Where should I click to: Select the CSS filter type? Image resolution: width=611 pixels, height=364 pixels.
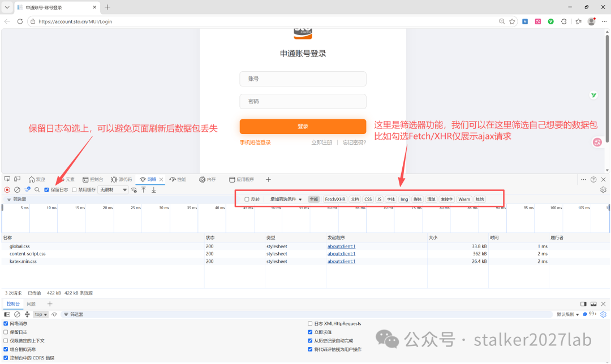coord(368,200)
